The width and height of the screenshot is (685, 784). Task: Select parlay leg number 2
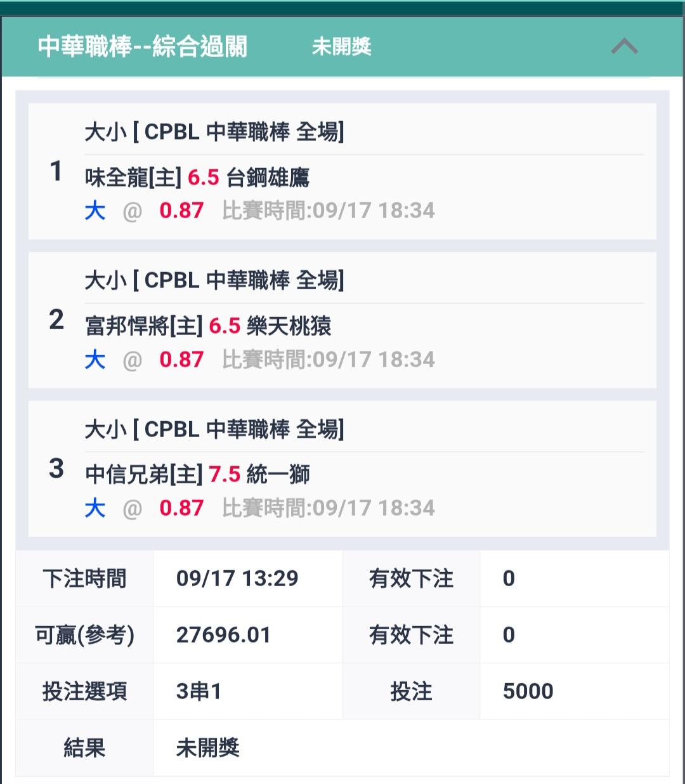[x=56, y=320]
